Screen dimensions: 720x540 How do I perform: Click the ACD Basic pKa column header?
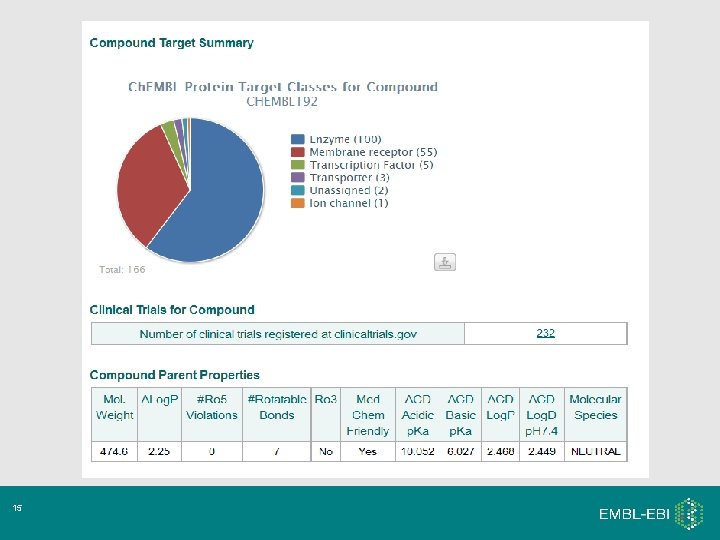(460, 415)
